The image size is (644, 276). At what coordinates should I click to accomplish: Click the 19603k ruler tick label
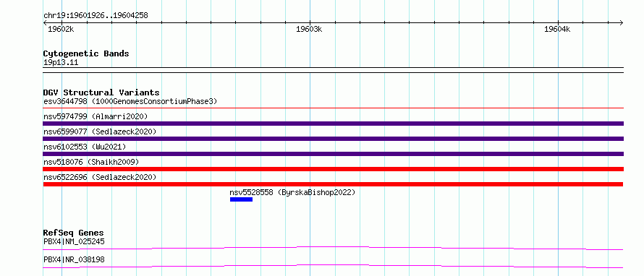(309, 29)
